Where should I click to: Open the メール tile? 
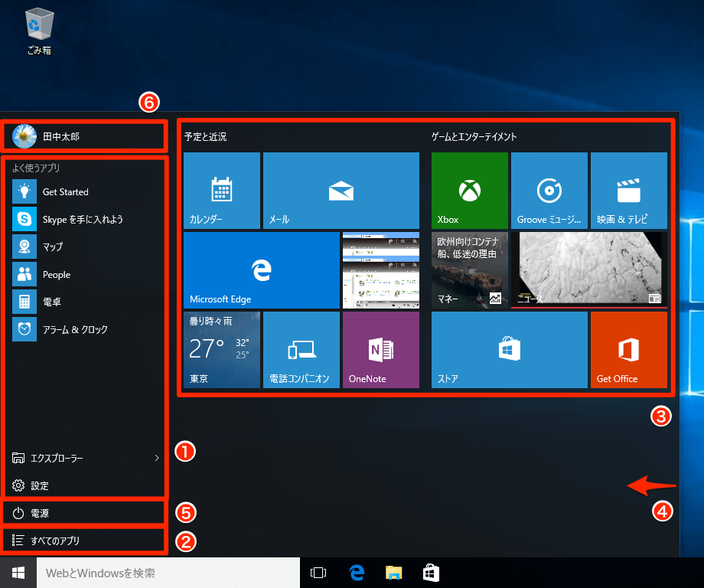[x=341, y=191]
